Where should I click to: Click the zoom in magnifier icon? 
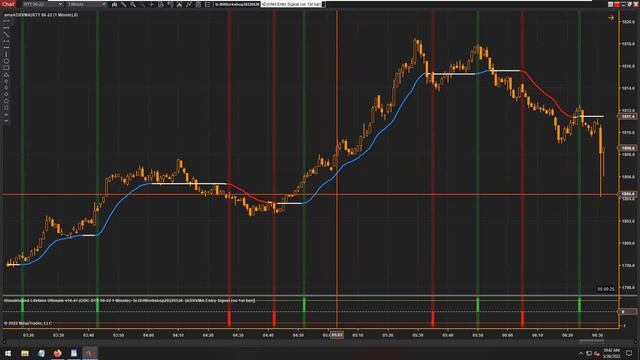133,4
